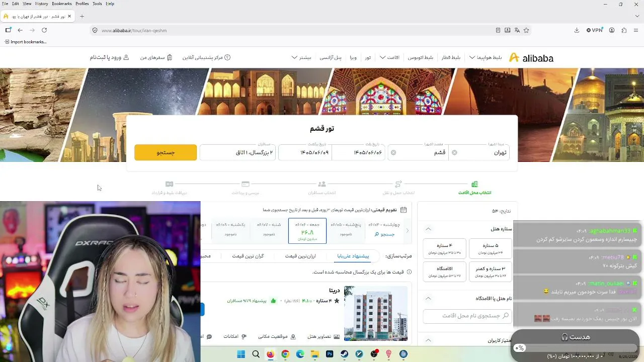Screen dimensions: 644x362
Task: Click the date strip next arrow
Action: [x=408, y=231]
